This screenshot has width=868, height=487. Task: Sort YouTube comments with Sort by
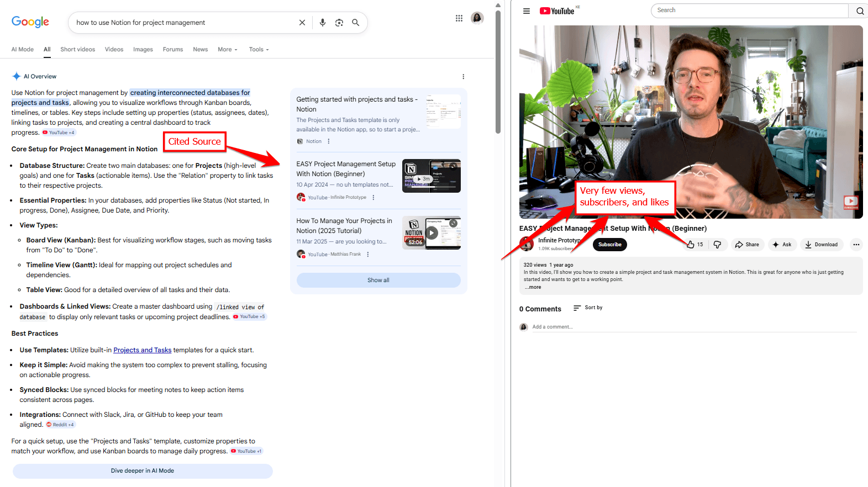(x=588, y=308)
